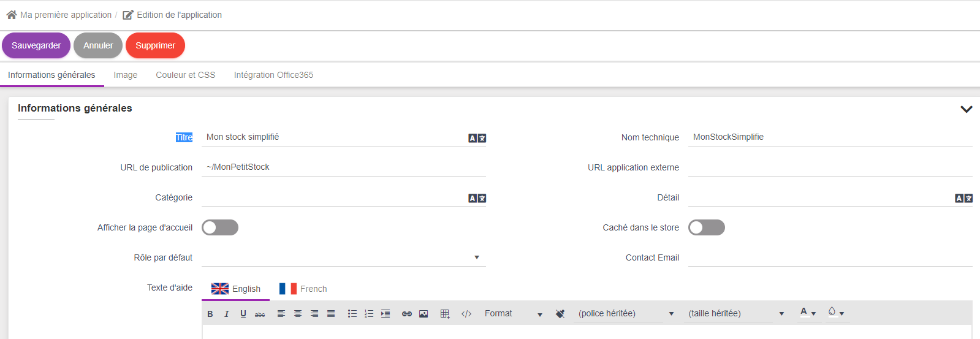Screen dimensions: 980x339
Task: Click the clean formatting icon
Action: [x=560, y=314]
